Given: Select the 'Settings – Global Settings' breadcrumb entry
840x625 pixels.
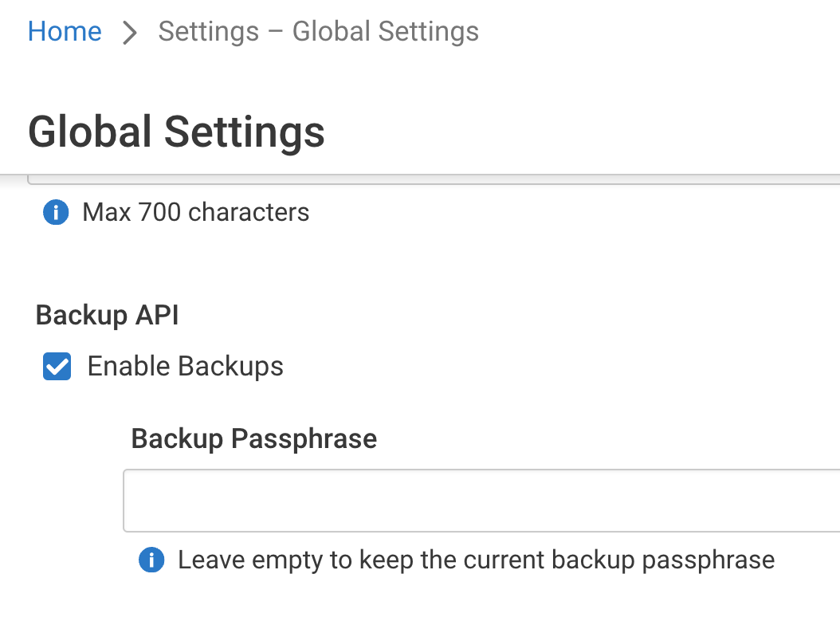Looking at the screenshot, I should (318, 32).
